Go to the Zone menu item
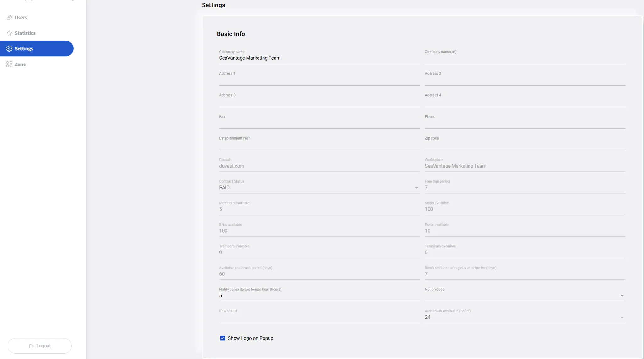This screenshot has height=359, width=644. point(20,64)
